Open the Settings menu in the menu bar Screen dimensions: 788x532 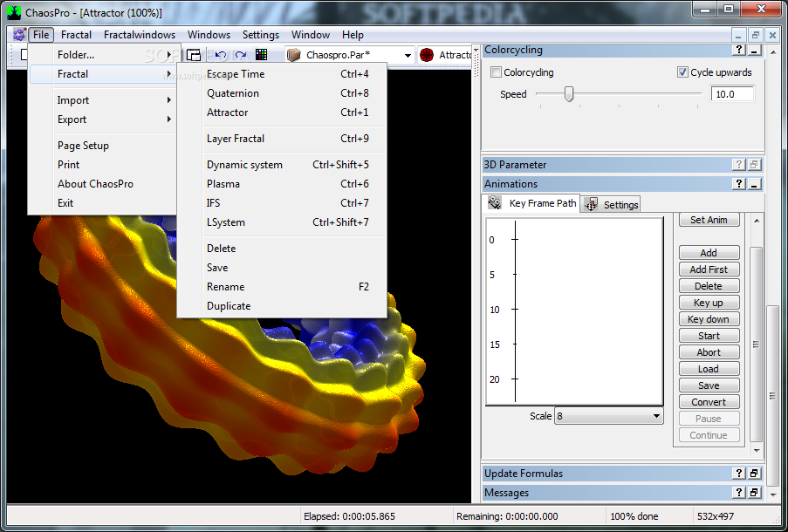point(261,35)
